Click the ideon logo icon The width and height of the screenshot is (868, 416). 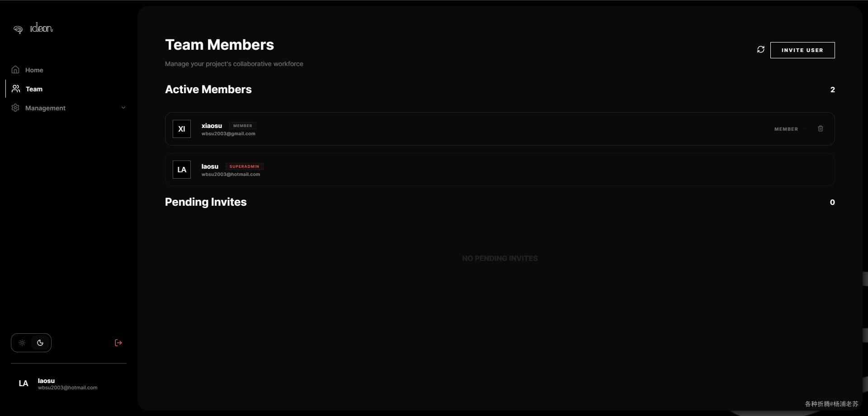point(18,29)
